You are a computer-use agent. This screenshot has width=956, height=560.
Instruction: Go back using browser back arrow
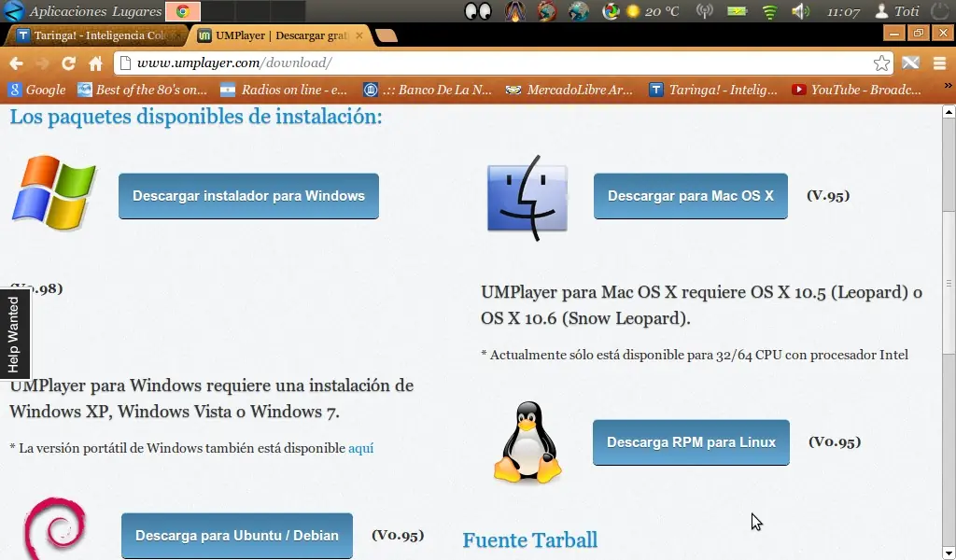[17, 63]
